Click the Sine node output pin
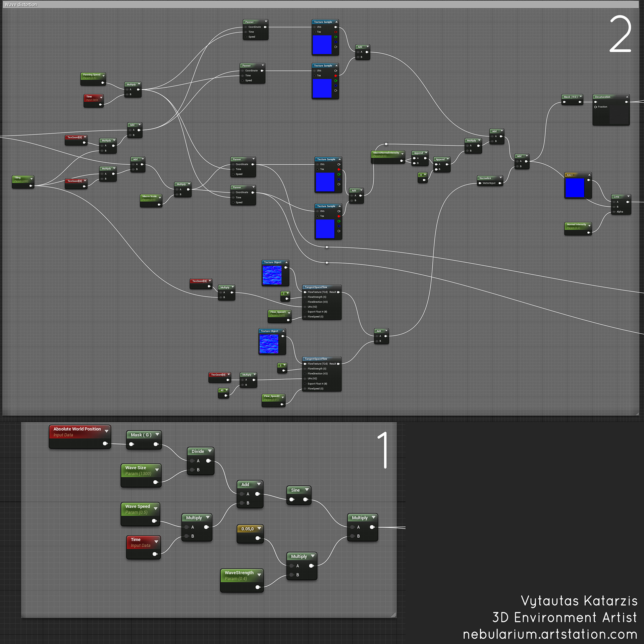The image size is (644, 644). point(306,499)
